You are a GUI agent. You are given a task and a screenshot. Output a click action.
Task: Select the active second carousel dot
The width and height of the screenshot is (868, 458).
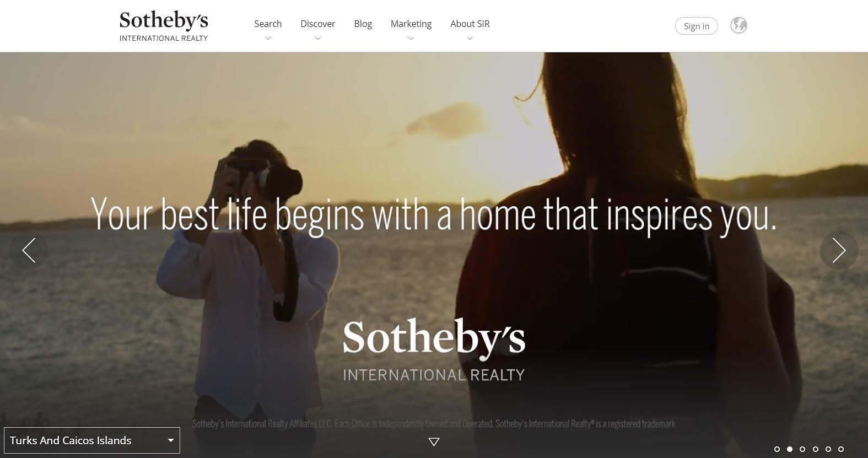click(x=790, y=449)
